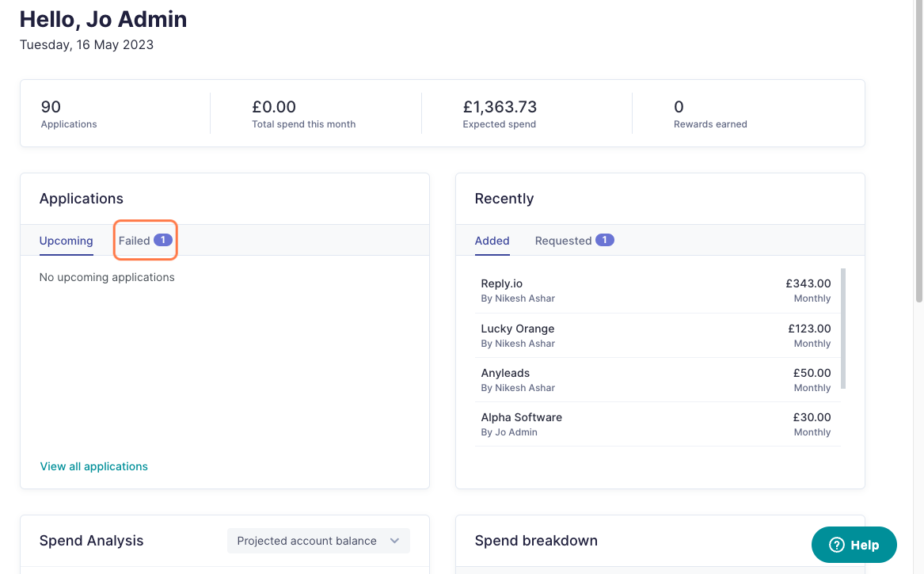Open the Projected account balance dropdown

coord(318,541)
